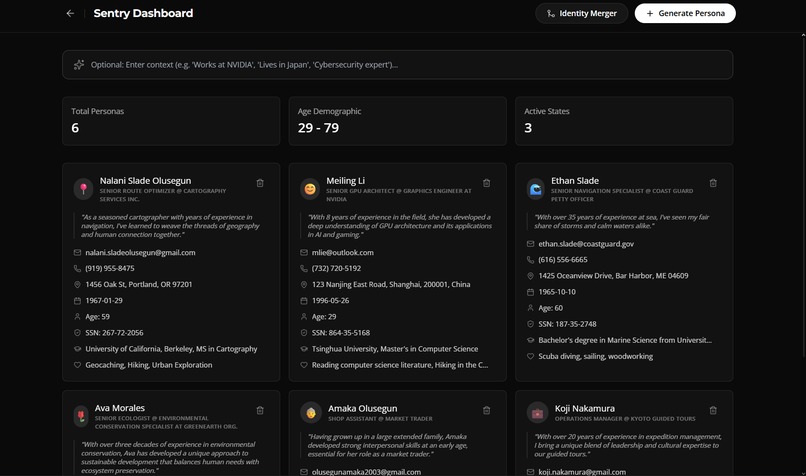Click the shield icon beside SSN: 267-72-2056

point(77,333)
